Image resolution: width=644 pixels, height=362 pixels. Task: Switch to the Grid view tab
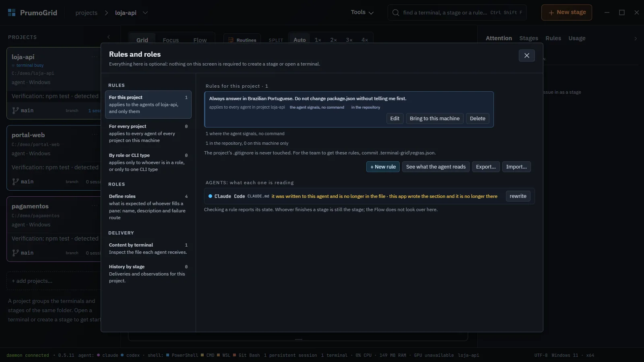tap(142, 40)
